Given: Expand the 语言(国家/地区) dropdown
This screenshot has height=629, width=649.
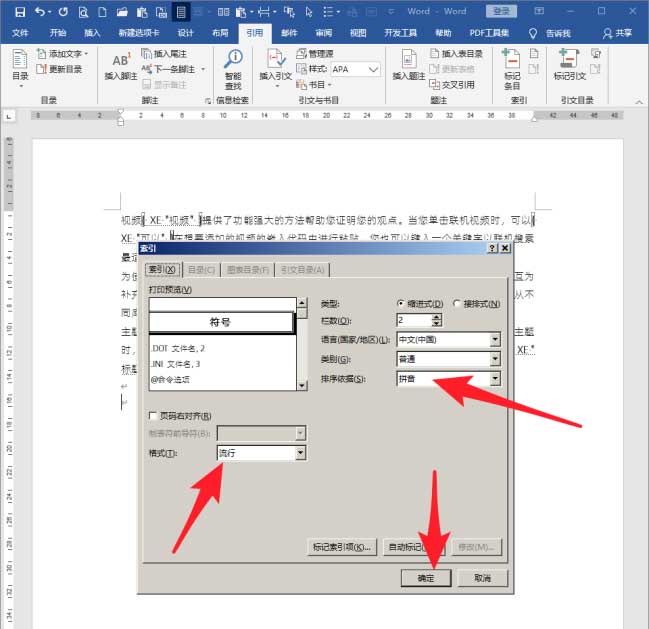Looking at the screenshot, I should 494,340.
